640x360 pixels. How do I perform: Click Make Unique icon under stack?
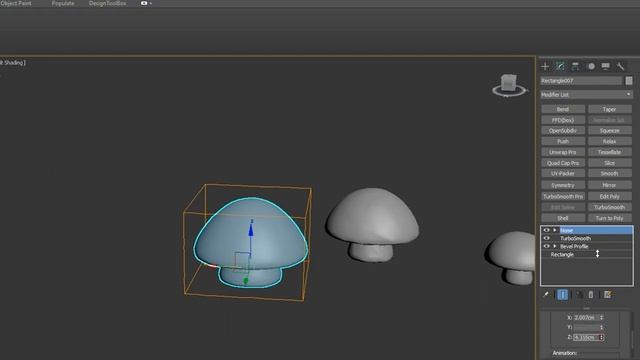tap(579, 294)
